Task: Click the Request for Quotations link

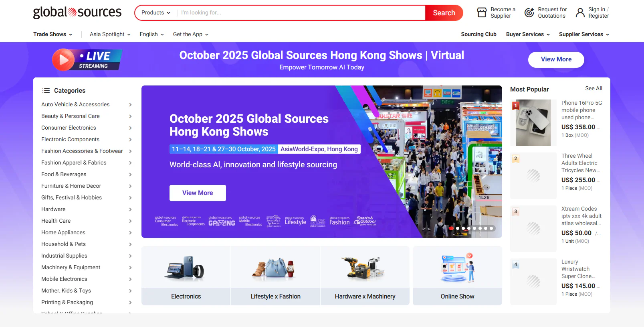Action: (552, 13)
